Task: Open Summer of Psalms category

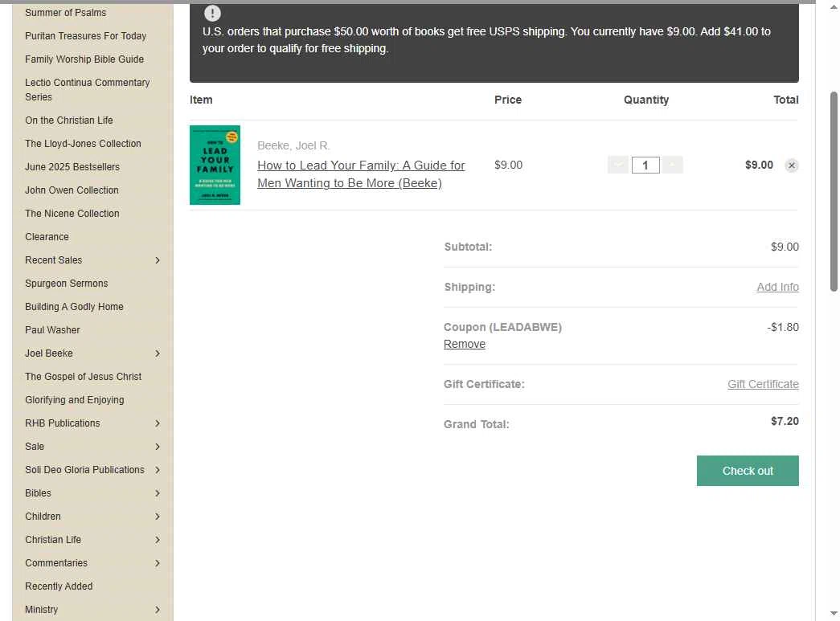Action: coord(65,12)
